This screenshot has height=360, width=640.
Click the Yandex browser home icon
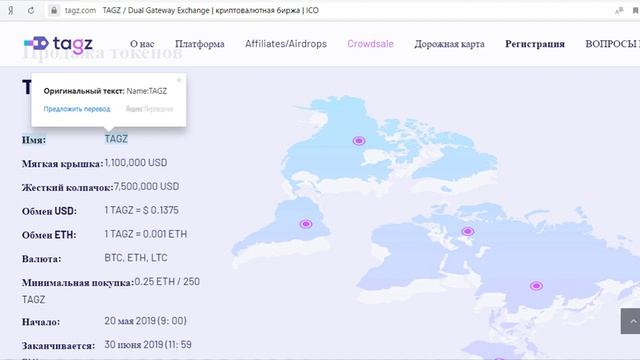click(11, 11)
